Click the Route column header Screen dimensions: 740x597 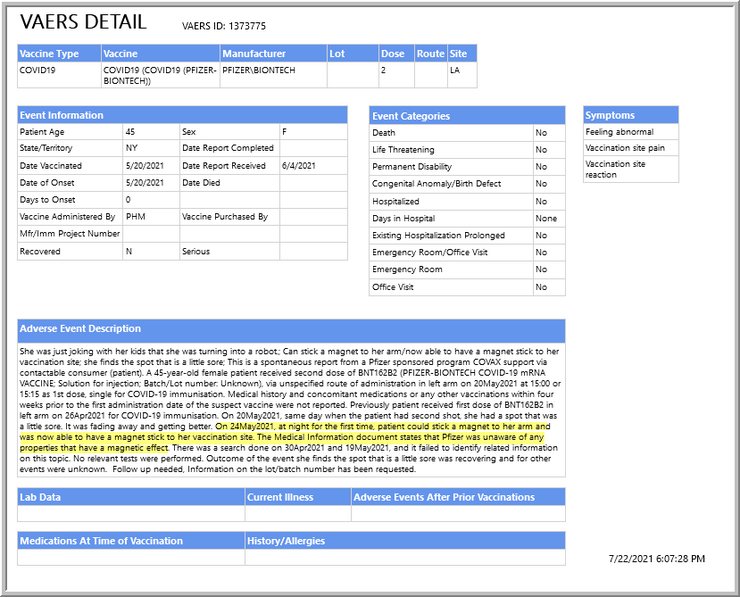430,54
